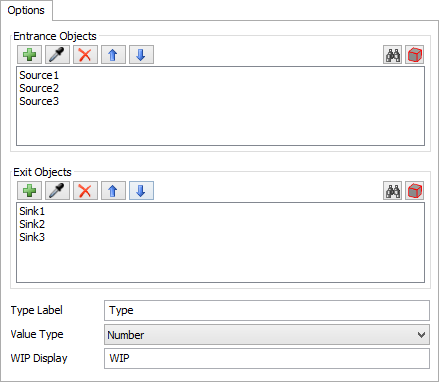Focus the Type Label input field
Screen dimensions: 439x382
[267, 310]
